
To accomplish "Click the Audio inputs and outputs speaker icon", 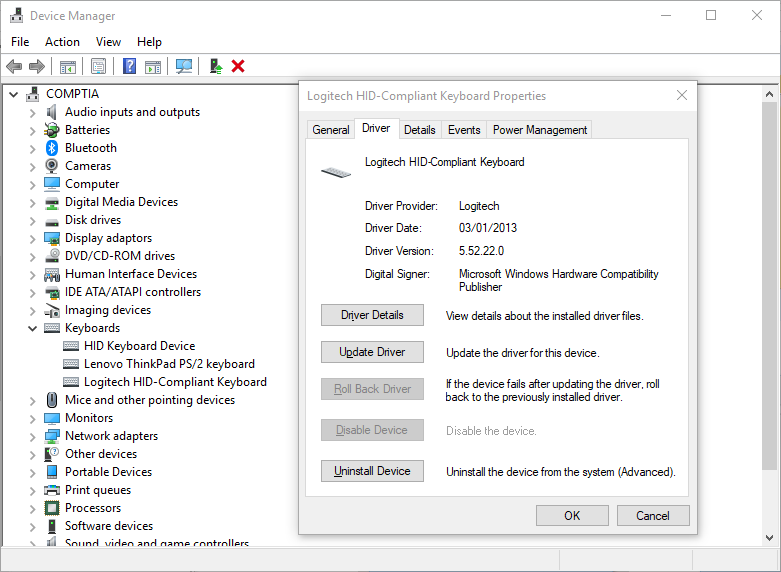I will [x=51, y=112].
